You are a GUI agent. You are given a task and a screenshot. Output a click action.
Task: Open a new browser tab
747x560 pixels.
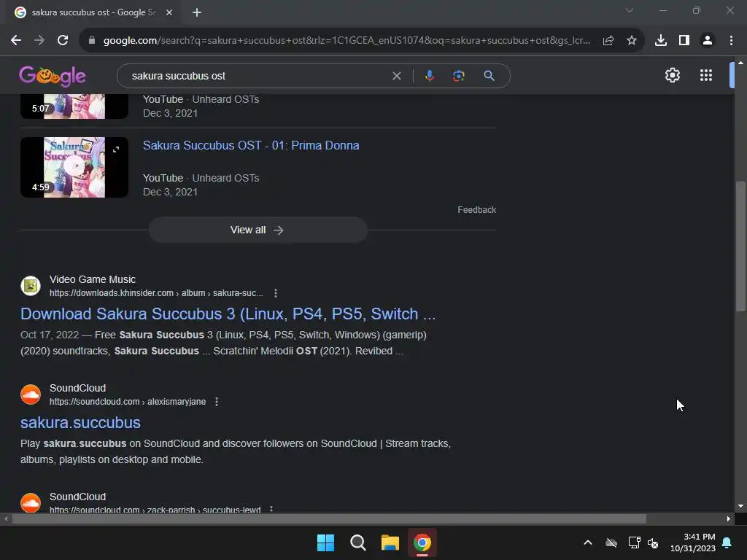tap(197, 12)
